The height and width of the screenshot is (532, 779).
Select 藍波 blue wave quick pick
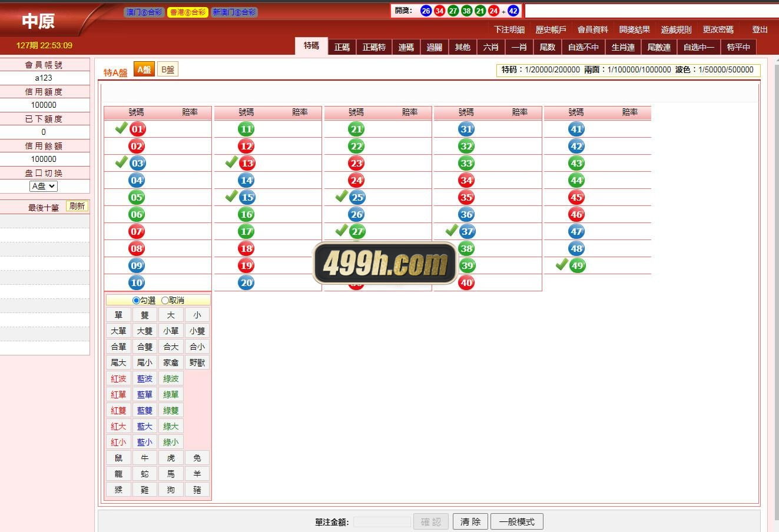click(x=145, y=378)
